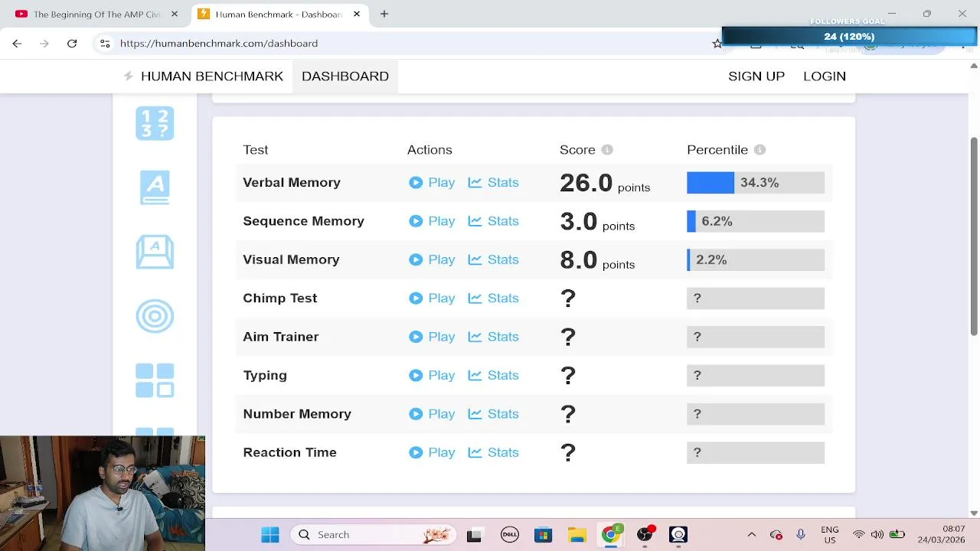The image size is (980, 551).
Task: Click Verbal Memory 34.3% percentile bar
Action: point(756,182)
